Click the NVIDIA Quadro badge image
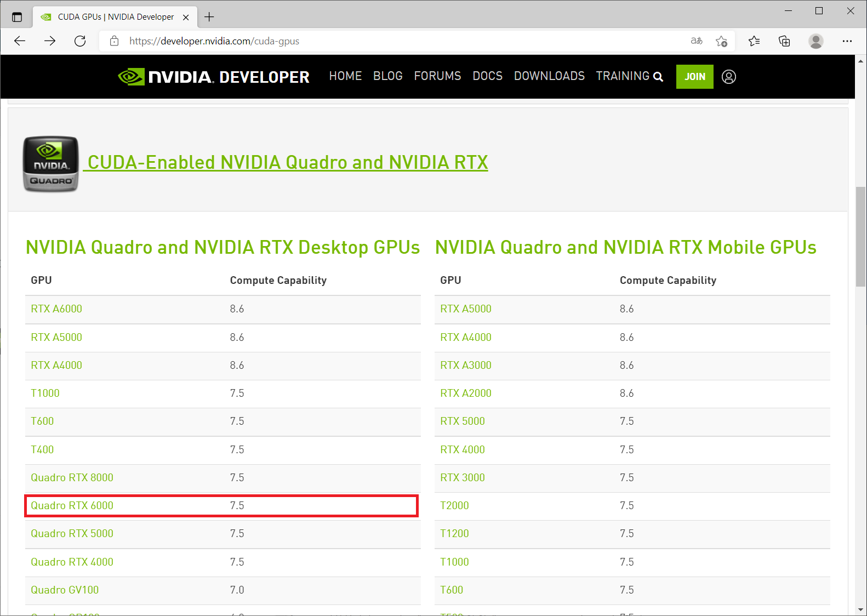Screen dimensions: 867x616 pyautogui.click(x=51, y=164)
